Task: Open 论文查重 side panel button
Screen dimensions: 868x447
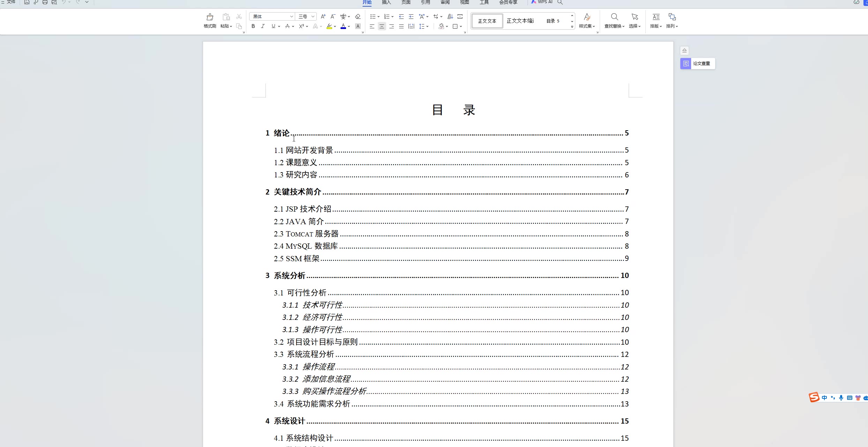Action: click(697, 64)
